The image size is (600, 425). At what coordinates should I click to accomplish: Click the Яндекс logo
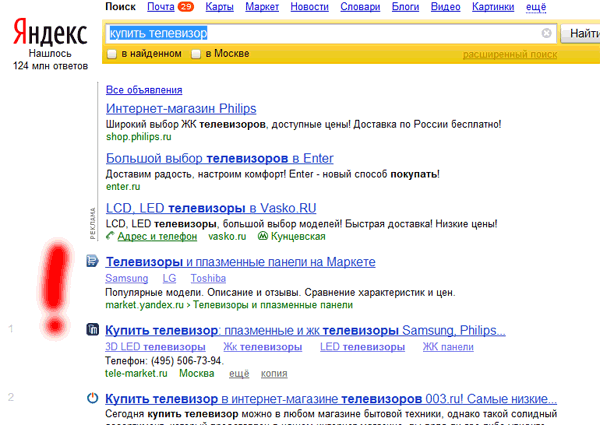click(x=51, y=33)
